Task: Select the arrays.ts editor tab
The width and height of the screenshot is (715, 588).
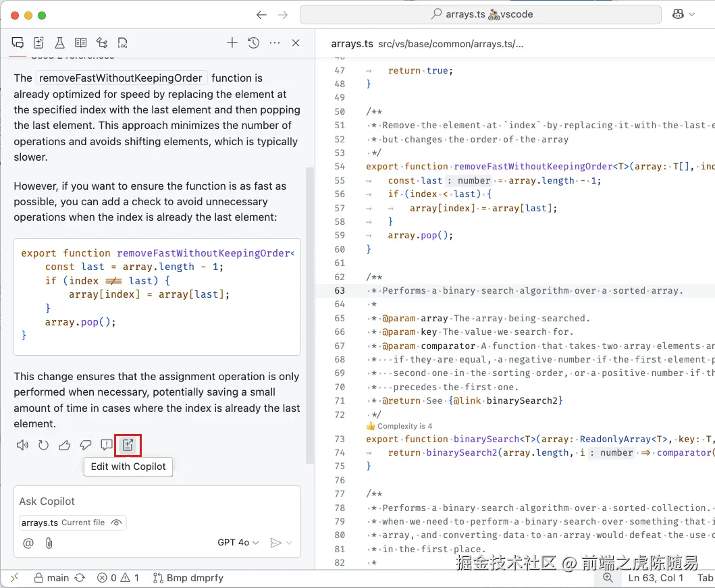Action: (352, 44)
